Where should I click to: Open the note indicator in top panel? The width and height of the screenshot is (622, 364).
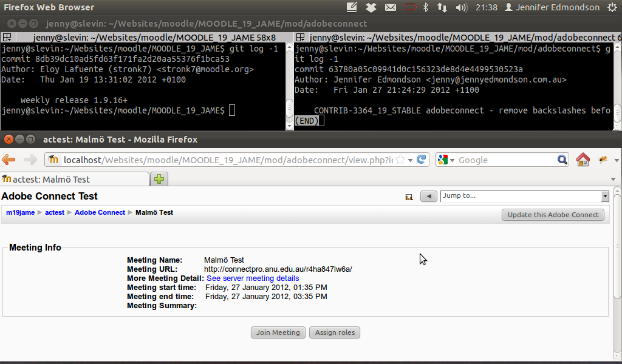[x=352, y=7]
